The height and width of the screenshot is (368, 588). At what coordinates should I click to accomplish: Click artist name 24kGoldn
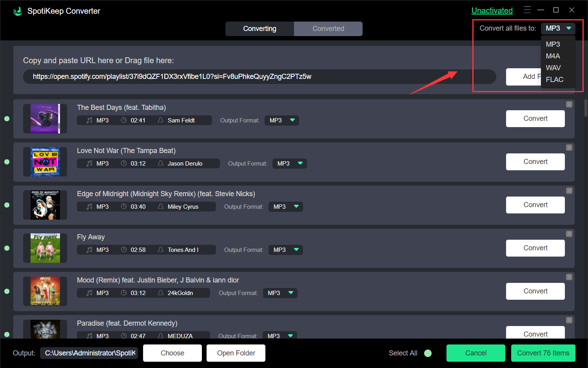[x=180, y=293]
